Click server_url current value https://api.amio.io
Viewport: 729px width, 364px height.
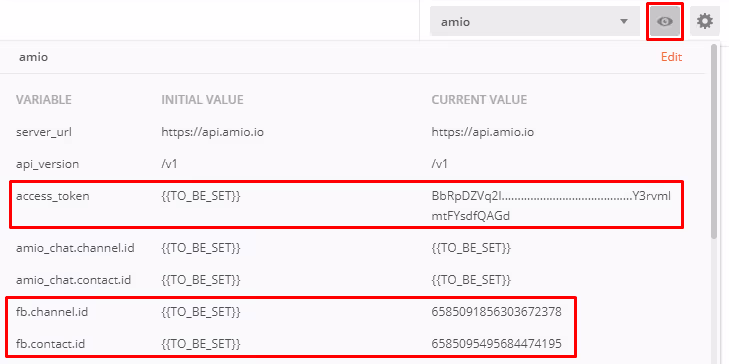coord(483,132)
